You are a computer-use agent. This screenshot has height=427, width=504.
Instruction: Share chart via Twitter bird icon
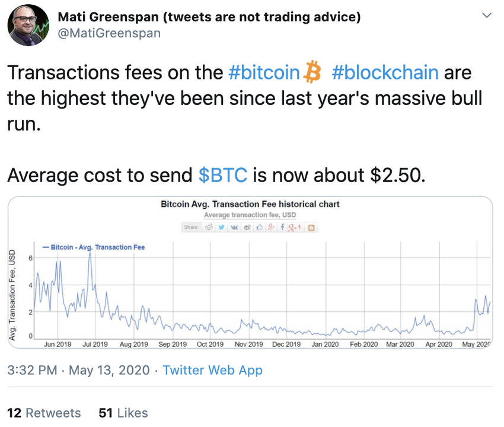[x=221, y=227]
